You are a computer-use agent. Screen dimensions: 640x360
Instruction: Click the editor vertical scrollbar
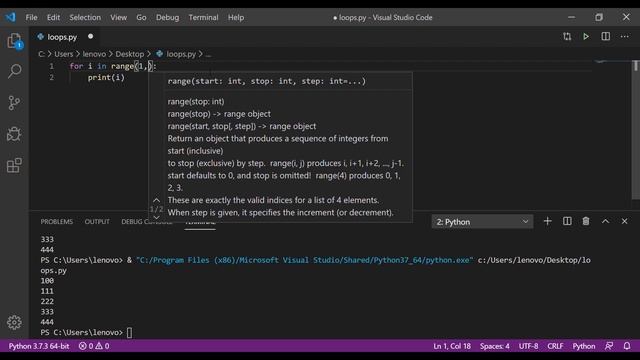coord(636,129)
